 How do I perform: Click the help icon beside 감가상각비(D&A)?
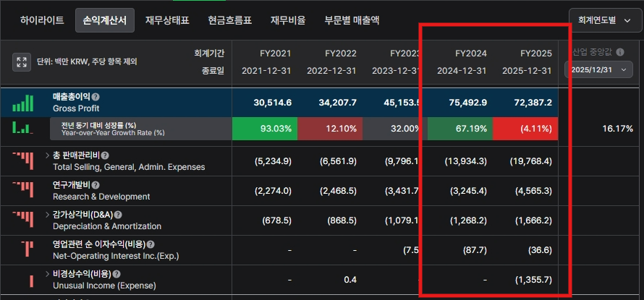click(118, 215)
